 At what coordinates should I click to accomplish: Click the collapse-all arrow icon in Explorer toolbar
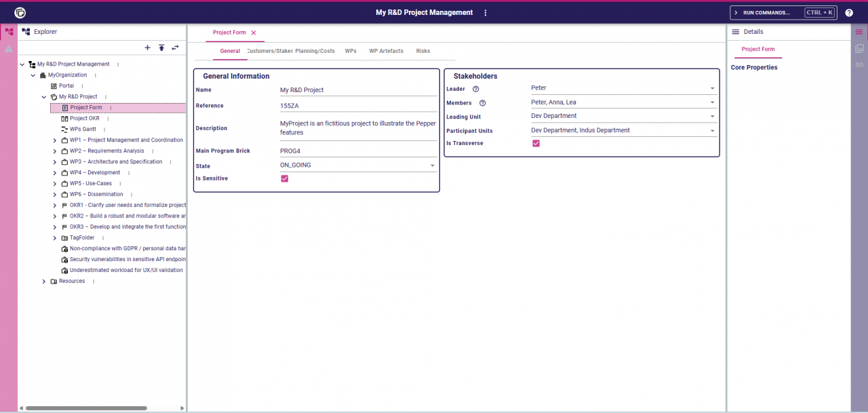click(161, 47)
